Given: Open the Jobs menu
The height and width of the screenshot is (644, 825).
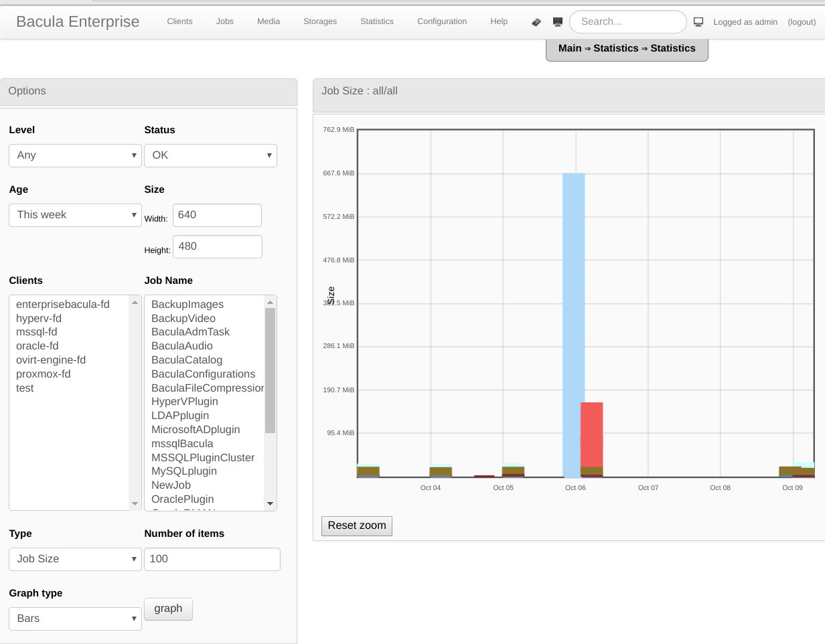Looking at the screenshot, I should click(x=225, y=21).
